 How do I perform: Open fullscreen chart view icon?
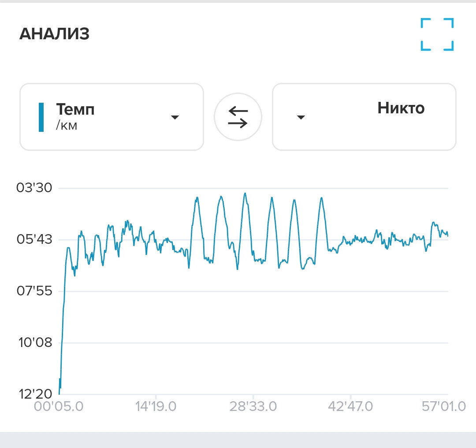(x=437, y=34)
